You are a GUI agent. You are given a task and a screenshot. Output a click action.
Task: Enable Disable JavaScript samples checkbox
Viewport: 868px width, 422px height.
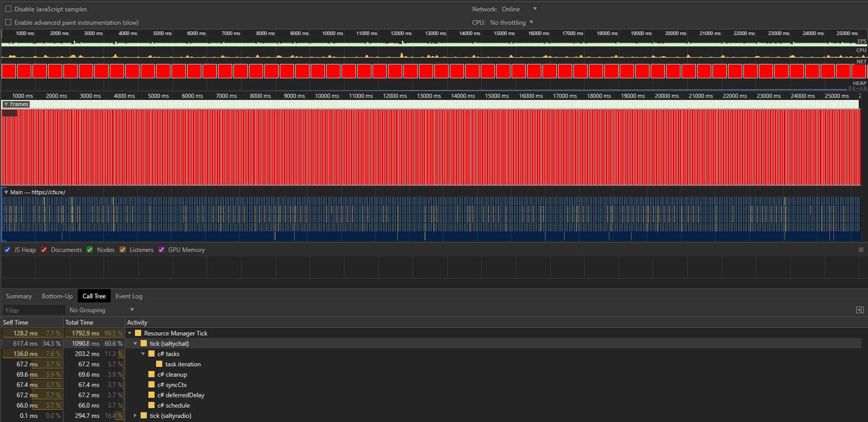[x=8, y=9]
